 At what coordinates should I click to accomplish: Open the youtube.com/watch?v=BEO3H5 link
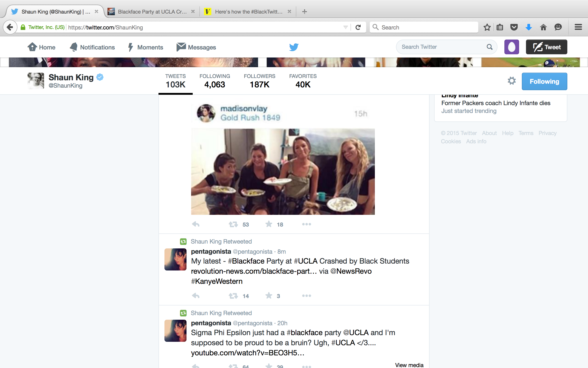click(x=248, y=353)
